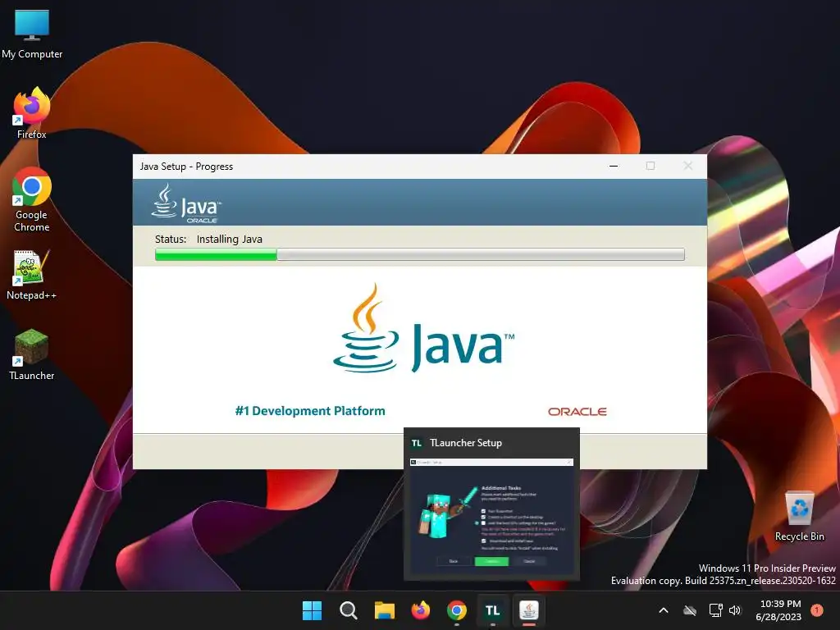This screenshot has width=840, height=630.
Task: Launch Firefox from the taskbar
Action: pyautogui.click(x=421, y=610)
